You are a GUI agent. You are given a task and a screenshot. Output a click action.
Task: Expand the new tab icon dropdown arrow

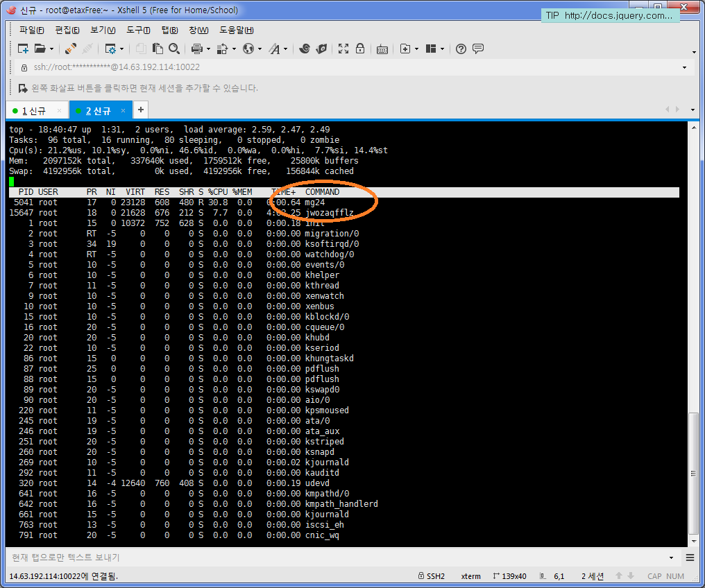(x=417, y=49)
